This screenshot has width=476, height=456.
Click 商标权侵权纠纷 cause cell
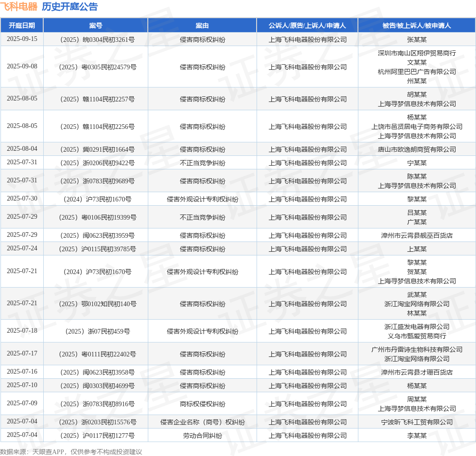coord(202,404)
